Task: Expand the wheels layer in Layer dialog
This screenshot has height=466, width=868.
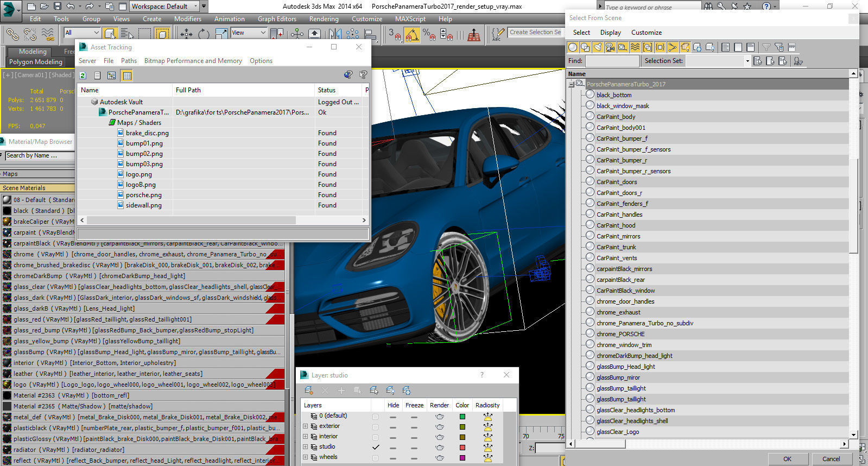Action: pyautogui.click(x=306, y=457)
